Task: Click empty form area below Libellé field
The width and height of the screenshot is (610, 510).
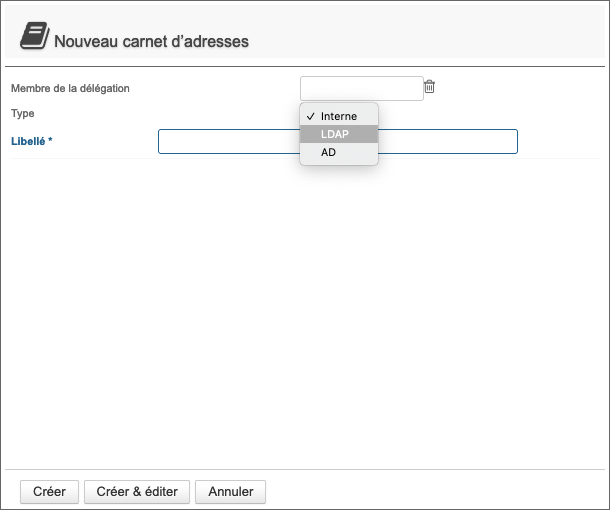Action: pyautogui.click(x=300, y=300)
